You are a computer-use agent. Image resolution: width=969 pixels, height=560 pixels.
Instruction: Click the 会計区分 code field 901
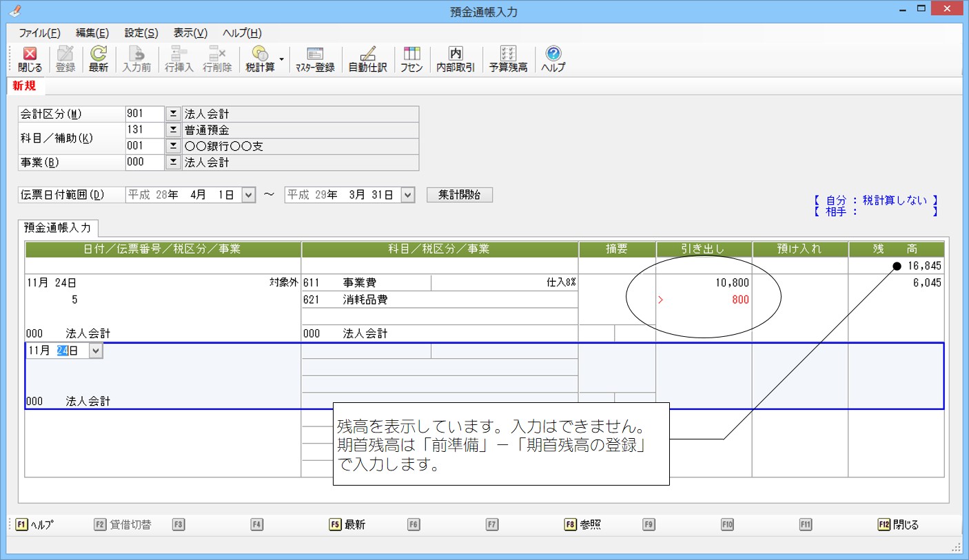click(x=145, y=114)
